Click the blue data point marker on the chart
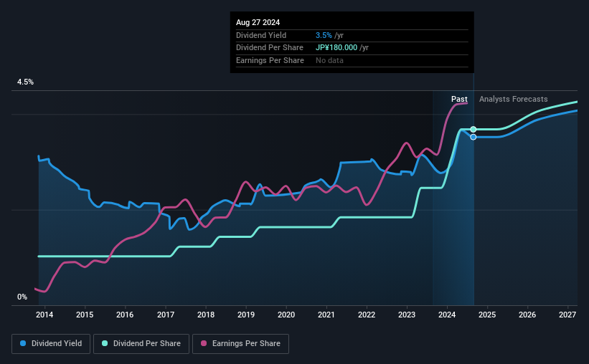This screenshot has width=589, height=364. coord(473,137)
